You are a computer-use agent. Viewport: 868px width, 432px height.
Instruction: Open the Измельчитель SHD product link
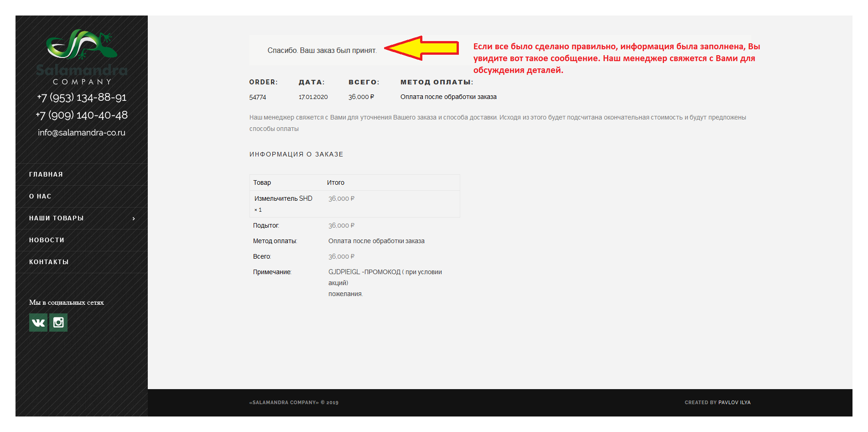point(283,198)
